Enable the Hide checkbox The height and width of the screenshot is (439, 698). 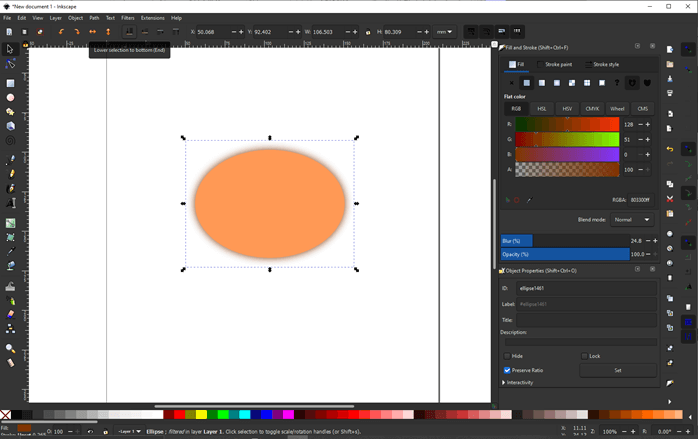pos(507,356)
